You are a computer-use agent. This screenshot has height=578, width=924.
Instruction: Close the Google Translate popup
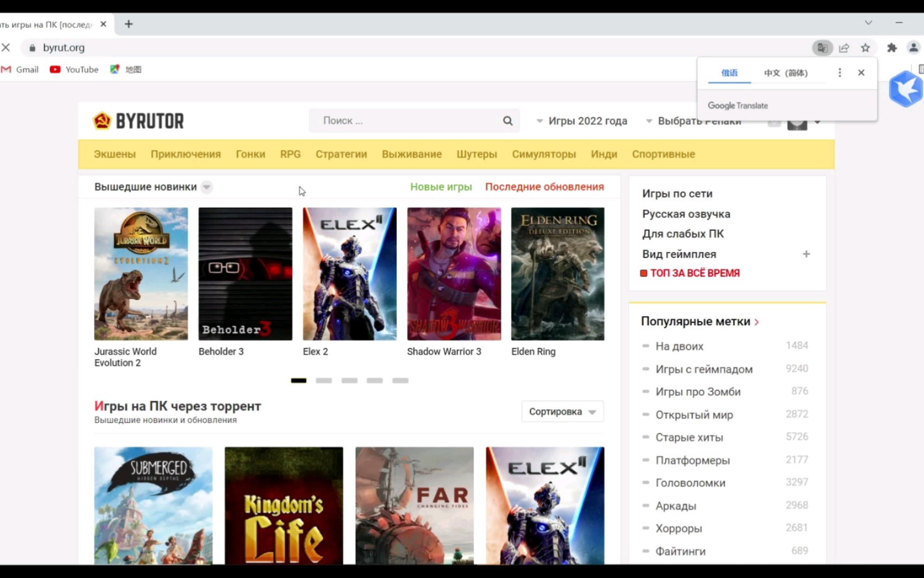point(861,72)
